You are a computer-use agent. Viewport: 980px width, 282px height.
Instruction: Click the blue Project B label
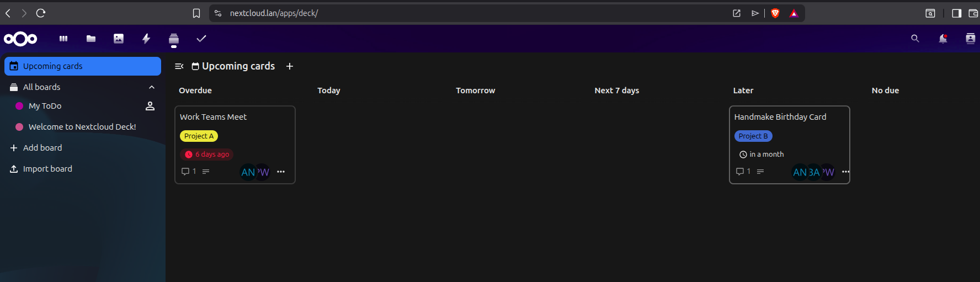753,136
